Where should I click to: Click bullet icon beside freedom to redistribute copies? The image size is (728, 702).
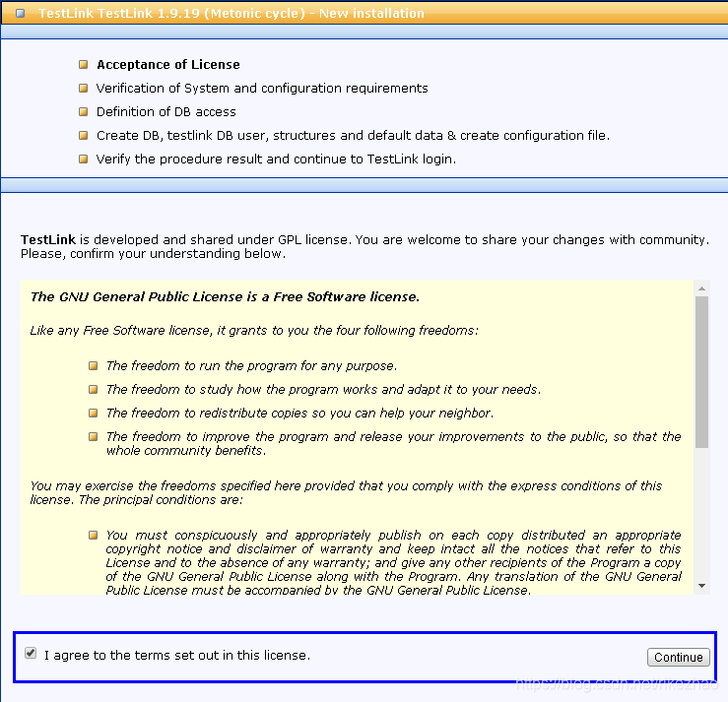[x=93, y=413]
